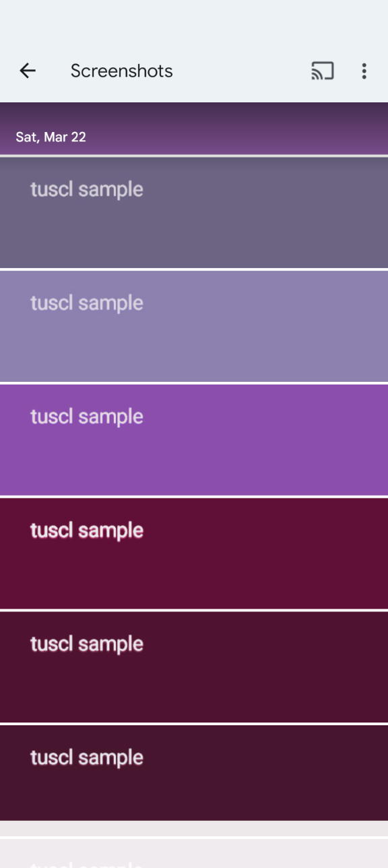Select the Sat, Mar 22 date label

tap(51, 137)
